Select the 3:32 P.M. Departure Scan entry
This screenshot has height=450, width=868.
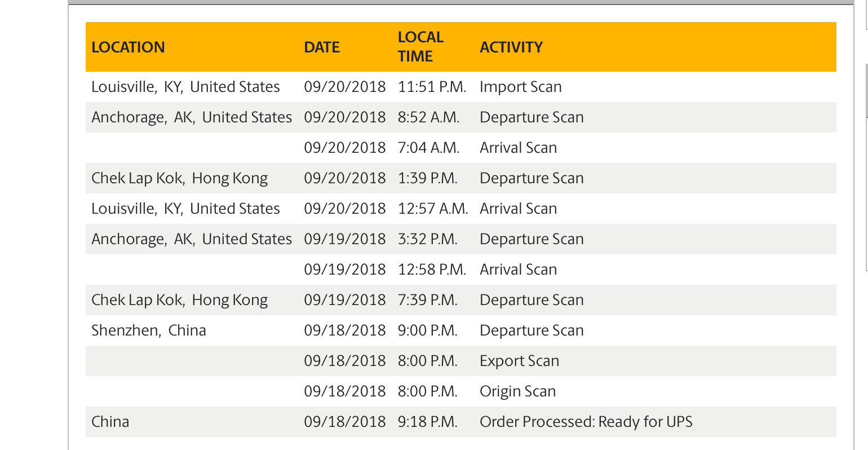[460, 239]
